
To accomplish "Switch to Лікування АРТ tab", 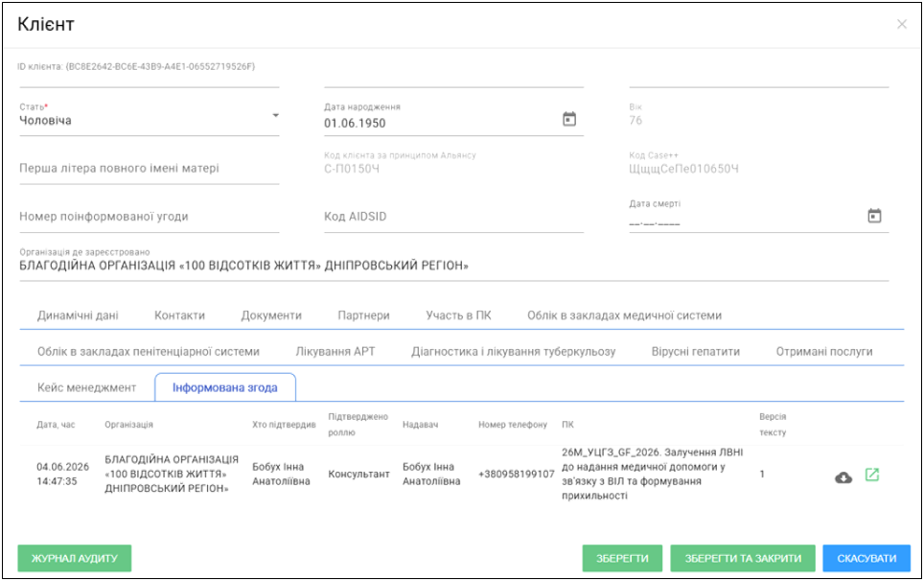I will coord(335,352).
